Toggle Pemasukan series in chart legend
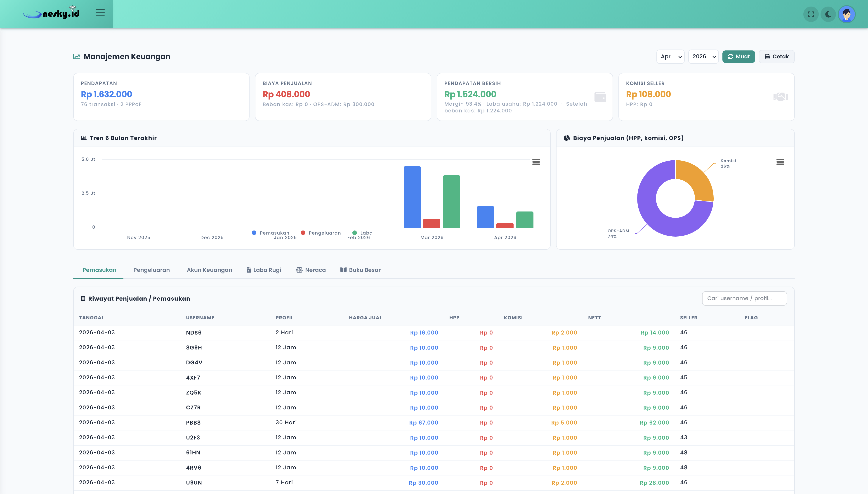Viewport: 868px width, 494px height. tap(271, 233)
